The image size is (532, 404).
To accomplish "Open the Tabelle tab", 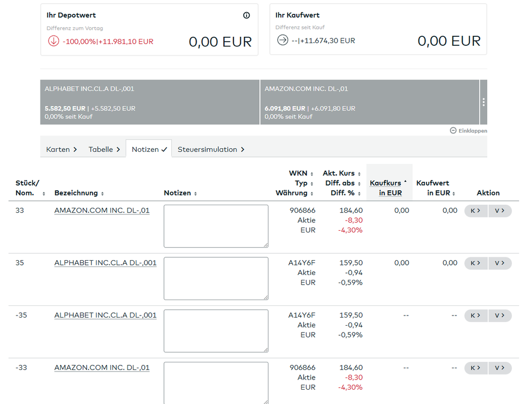I will click(x=104, y=149).
